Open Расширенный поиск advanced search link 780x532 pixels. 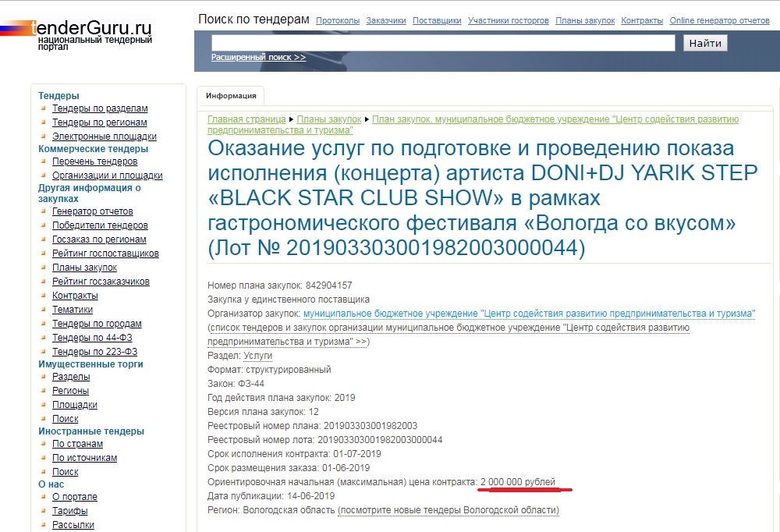(x=258, y=57)
